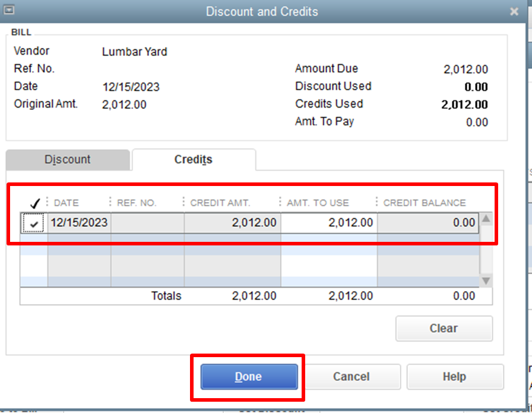This screenshot has width=532, height=413.
Task: Uncheck the 12/15/2023 credit row checkbox
Action: click(x=33, y=223)
